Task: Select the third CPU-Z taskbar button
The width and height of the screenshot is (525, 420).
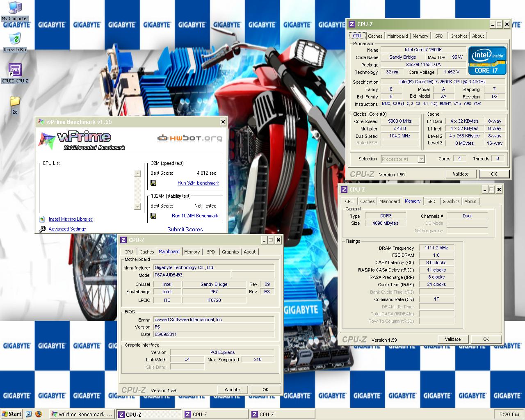Action: [x=282, y=414]
